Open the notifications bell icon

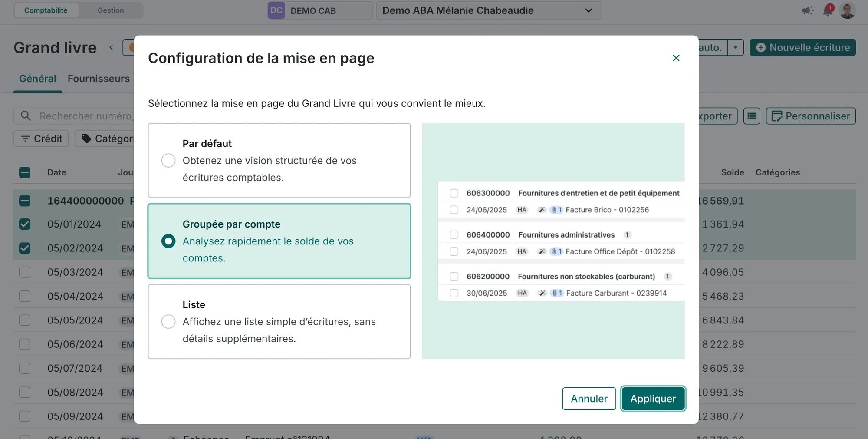(828, 11)
